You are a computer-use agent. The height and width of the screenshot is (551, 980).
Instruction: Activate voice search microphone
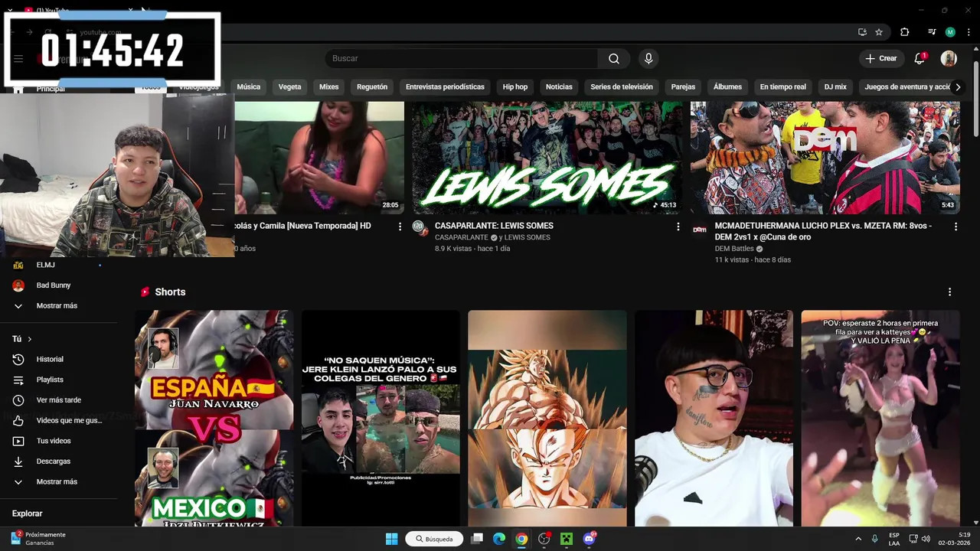pyautogui.click(x=648, y=58)
